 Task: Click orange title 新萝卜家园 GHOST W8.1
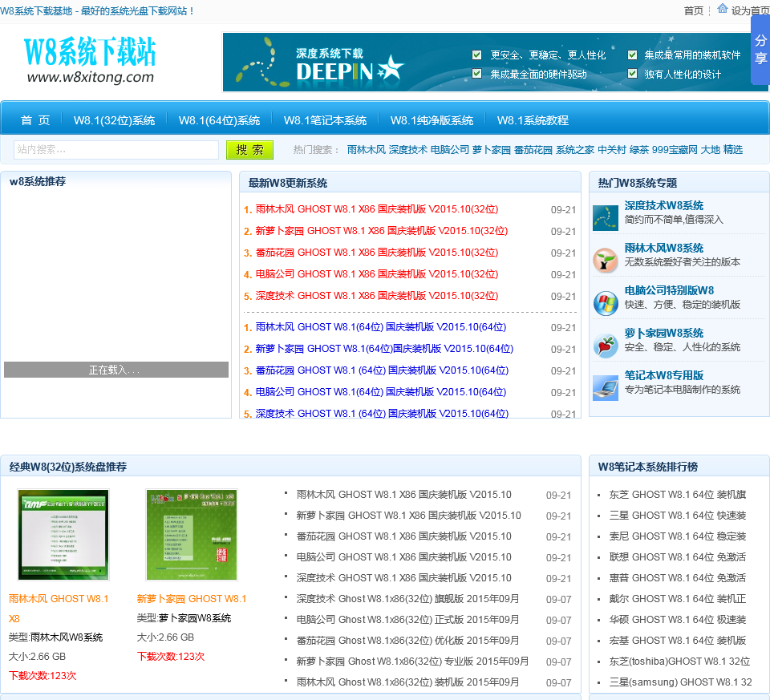coord(192,599)
